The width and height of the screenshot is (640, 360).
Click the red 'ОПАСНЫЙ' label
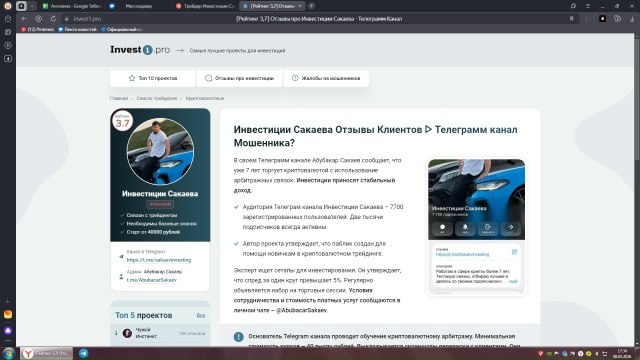[160, 204]
